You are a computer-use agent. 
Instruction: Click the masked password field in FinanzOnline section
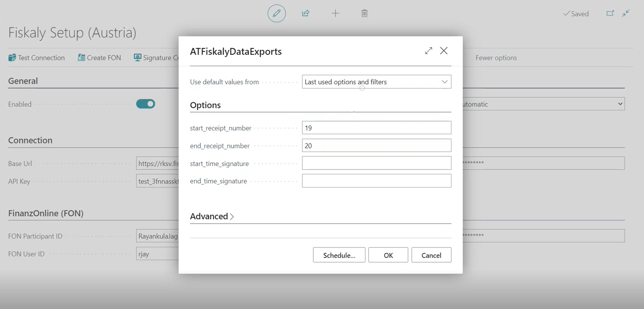544,236
